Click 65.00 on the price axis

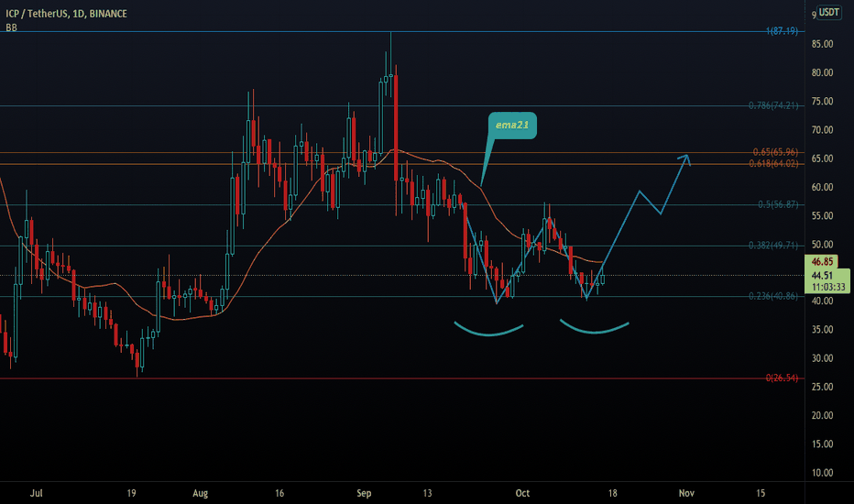pos(822,159)
